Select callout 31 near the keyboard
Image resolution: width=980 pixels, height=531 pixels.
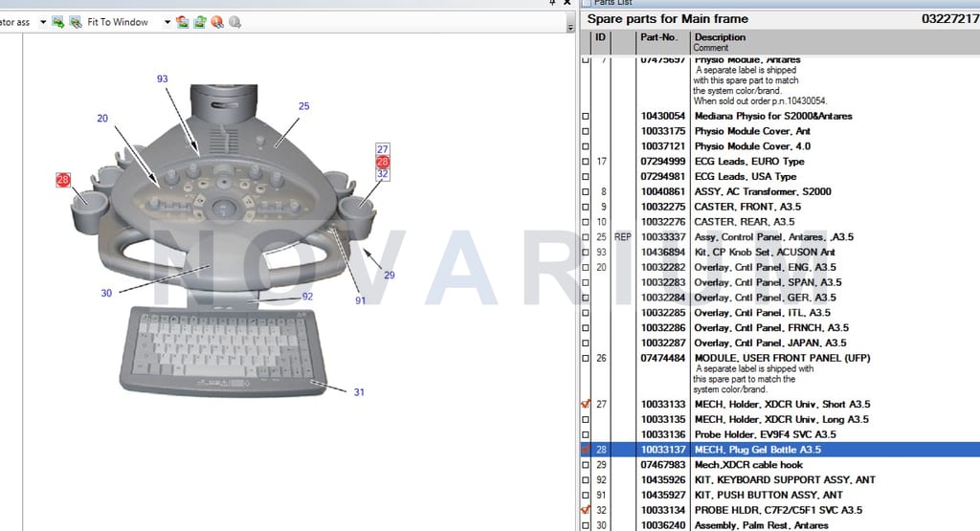click(x=359, y=392)
